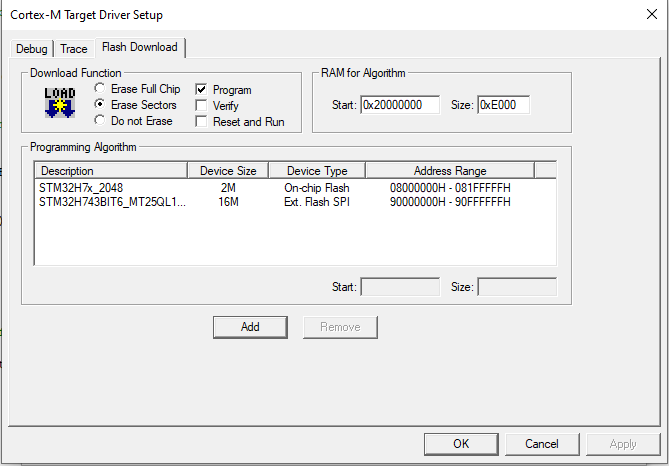The height and width of the screenshot is (466, 669).
Task: Click the Description column header
Action: click(111, 171)
